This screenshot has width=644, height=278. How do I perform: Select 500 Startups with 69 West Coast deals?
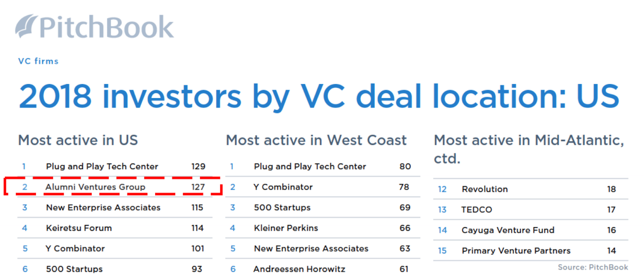pos(282,208)
